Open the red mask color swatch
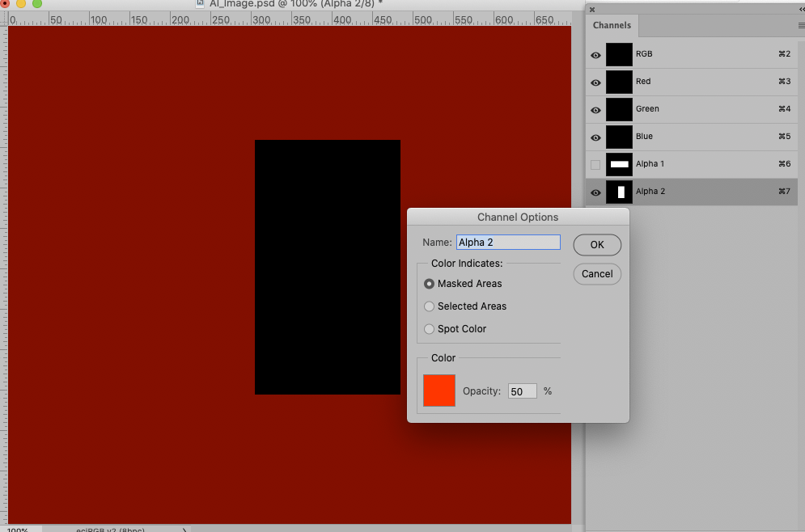Image resolution: width=805 pixels, height=532 pixels. [x=438, y=391]
